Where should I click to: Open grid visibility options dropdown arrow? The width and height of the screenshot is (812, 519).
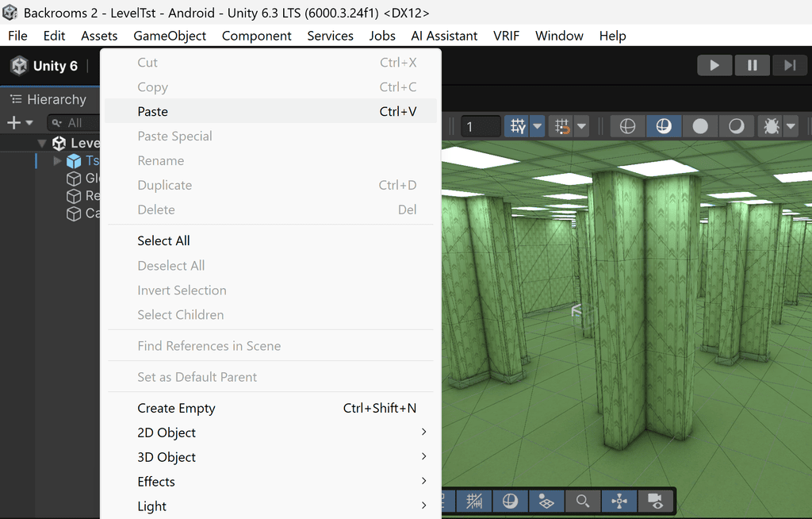coord(538,126)
